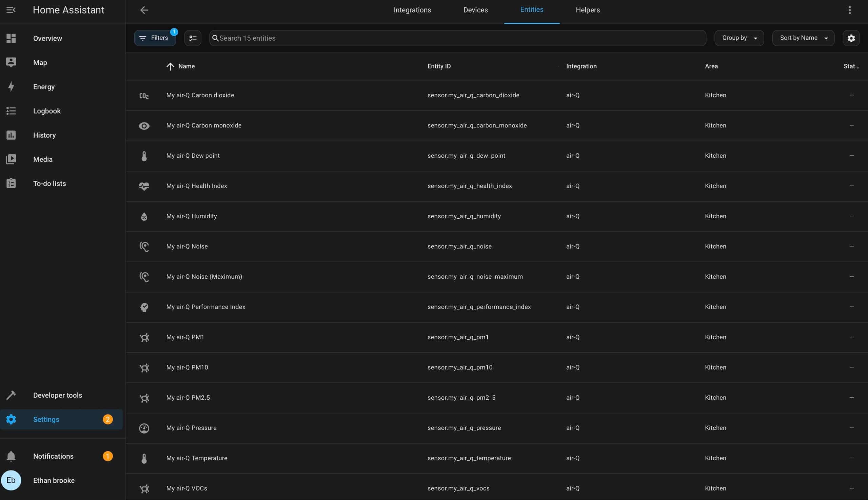This screenshot has height=500, width=868.
Task: Collapse the sidebar with the menu icon
Action: pyautogui.click(x=11, y=10)
